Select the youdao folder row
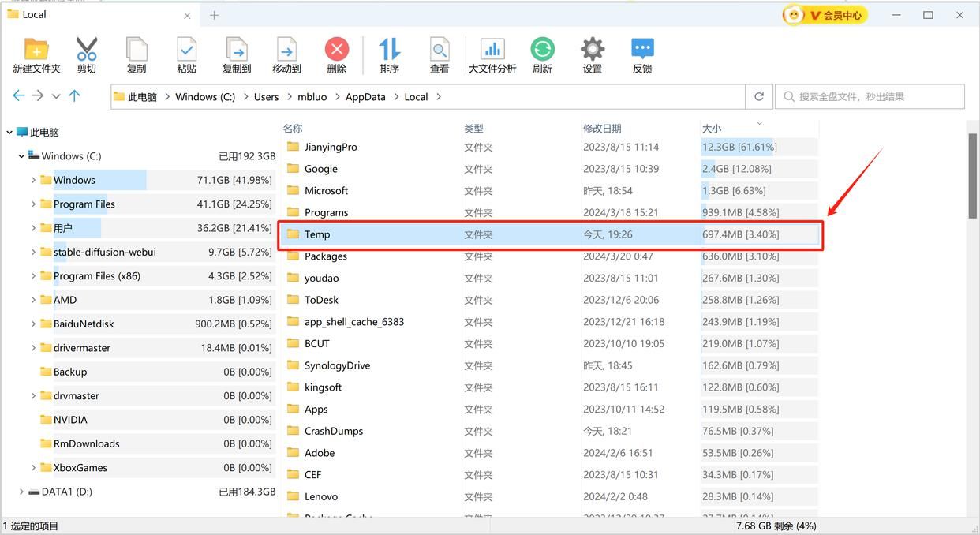Image resolution: width=980 pixels, height=535 pixels. (x=549, y=278)
